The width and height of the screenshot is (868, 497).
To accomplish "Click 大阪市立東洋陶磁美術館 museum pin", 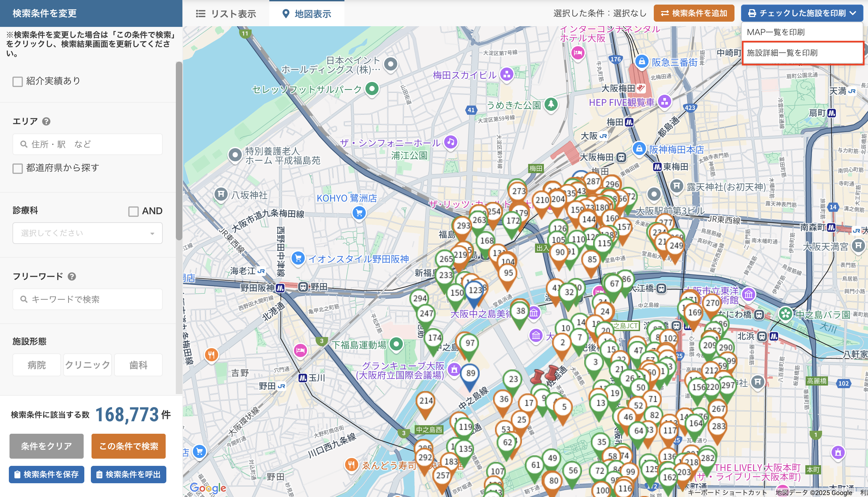I will [x=748, y=294].
